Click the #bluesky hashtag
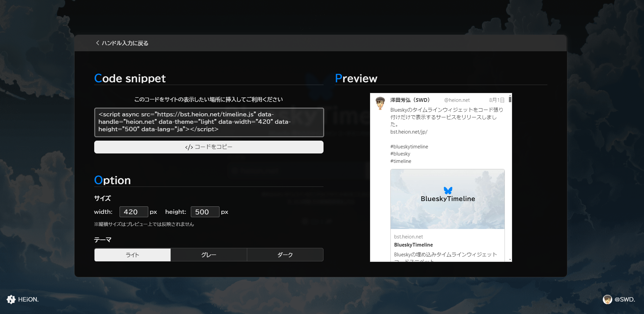The image size is (644, 314). [400, 154]
